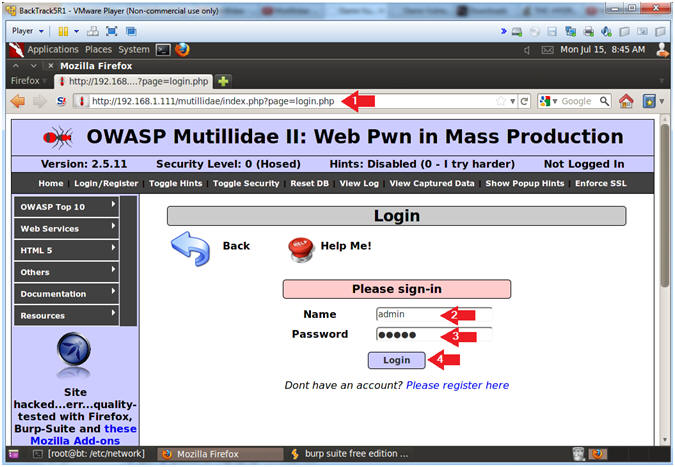Click the Name input field

tap(434, 314)
